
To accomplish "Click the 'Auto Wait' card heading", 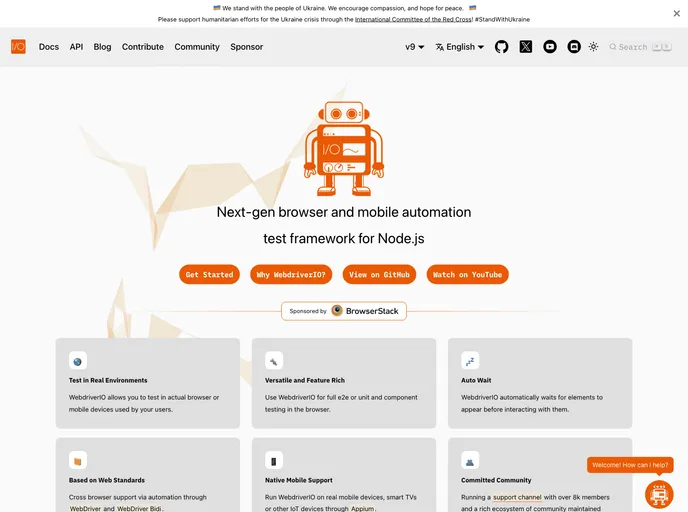I will click(x=476, y=380).
